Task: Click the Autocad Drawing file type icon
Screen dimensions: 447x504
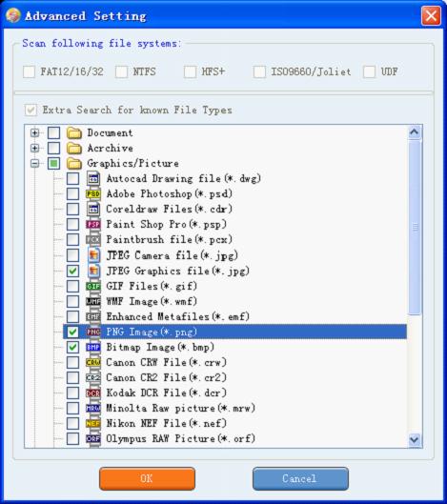Action: pyautogui.click(x=93, y=179)
